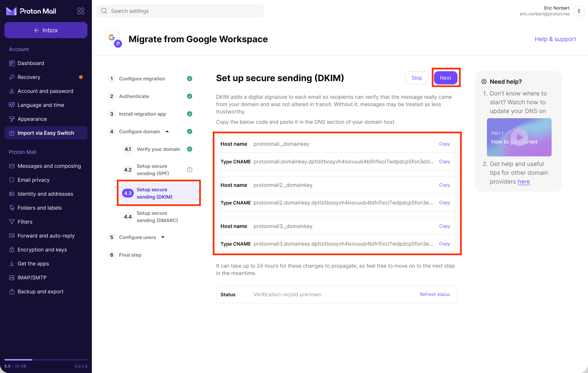Select step 4.3 Setup secure sending (DKIM)
Viewport: 588px width, 373px height.
click(x=159, y=193)
